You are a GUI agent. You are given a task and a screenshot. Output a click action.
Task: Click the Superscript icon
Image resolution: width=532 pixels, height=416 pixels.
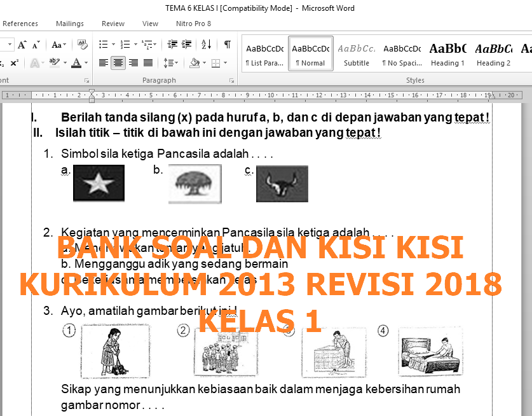click(x=14, y=61)
